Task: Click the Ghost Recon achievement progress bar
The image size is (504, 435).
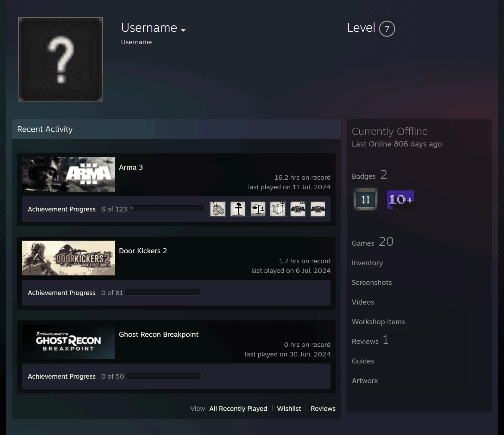Action: pos(164,376)
